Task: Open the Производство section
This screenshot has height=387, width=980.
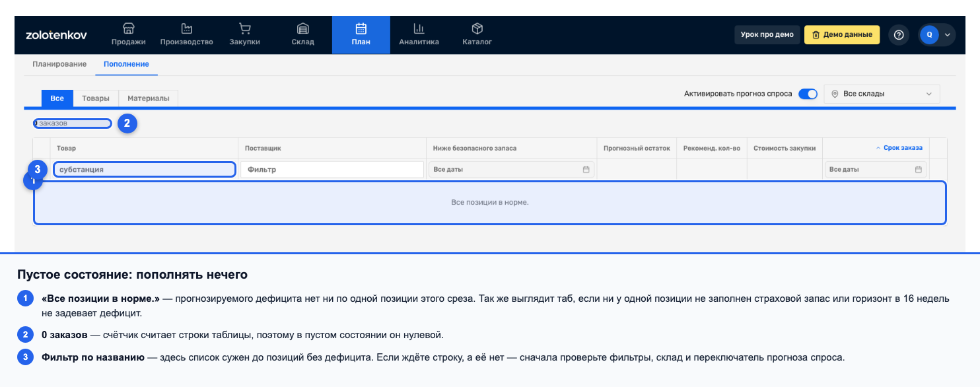Action: [x=186, y=35]
